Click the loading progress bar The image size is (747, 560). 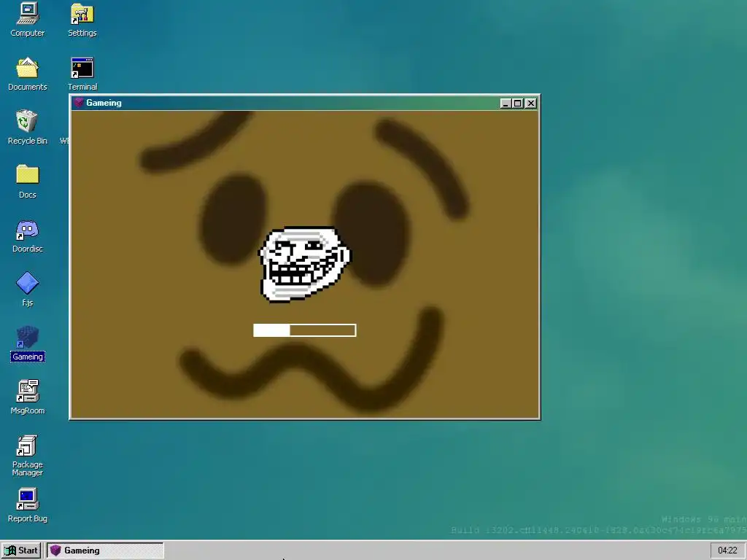304,330
